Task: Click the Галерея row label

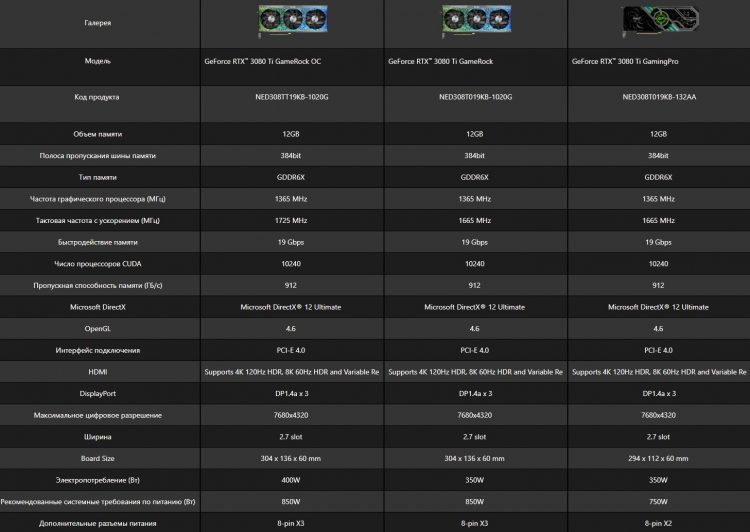Action: point(98,21)
